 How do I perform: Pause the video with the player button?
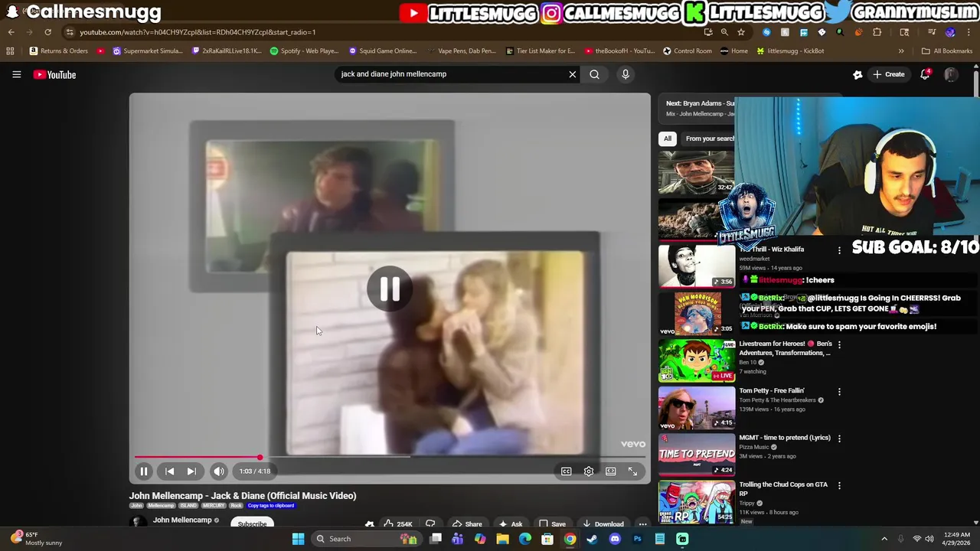pos(143,471)
